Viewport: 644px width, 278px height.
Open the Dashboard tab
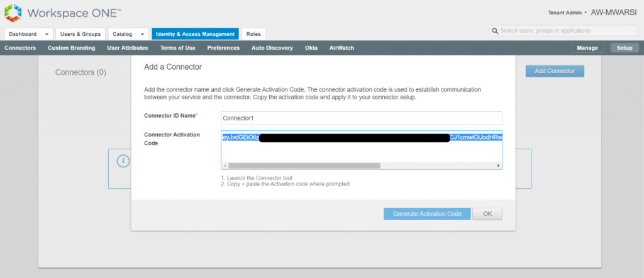(x=29, y=34)
